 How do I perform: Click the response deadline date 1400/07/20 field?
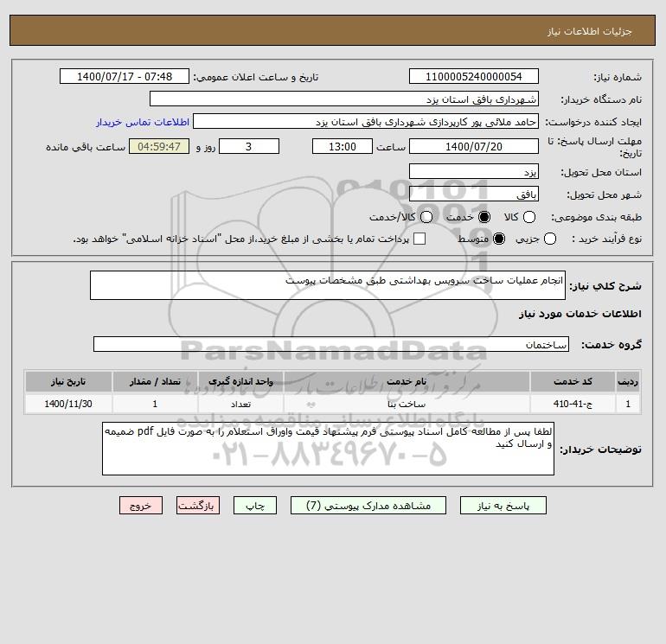pyautogui.click(x=474, y=146)
